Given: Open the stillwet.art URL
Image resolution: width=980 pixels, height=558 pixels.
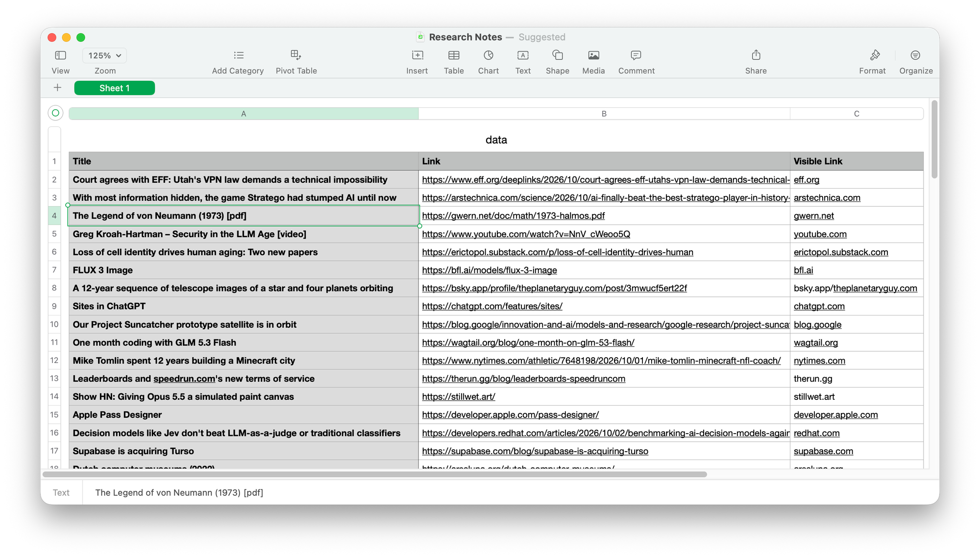Looking at the screenshot, I should [459, 397].
